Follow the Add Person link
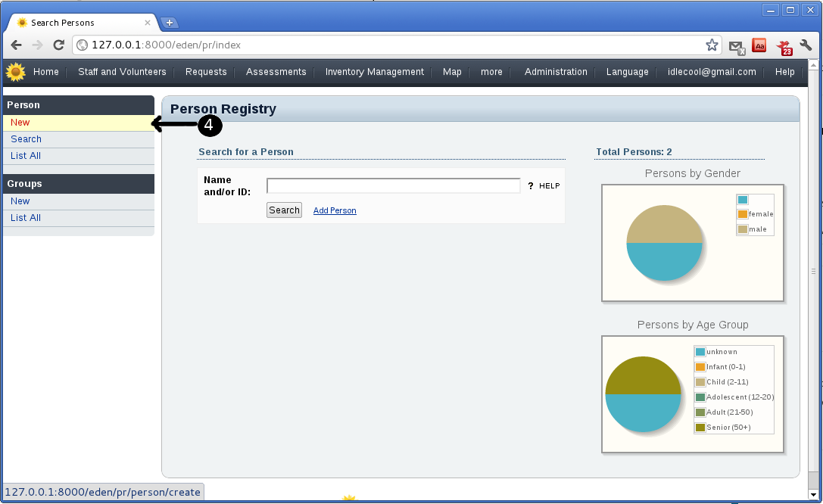 (335, 210)
